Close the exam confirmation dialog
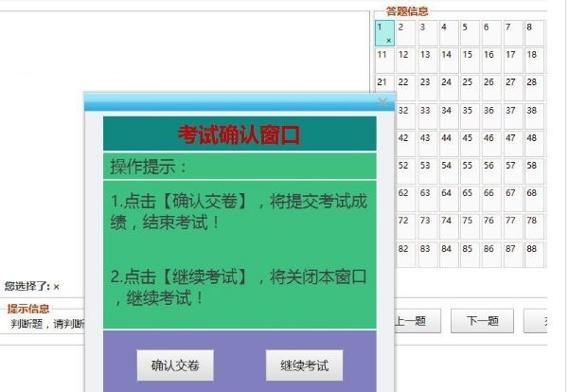The image size is (569, 392). point(382,101)
